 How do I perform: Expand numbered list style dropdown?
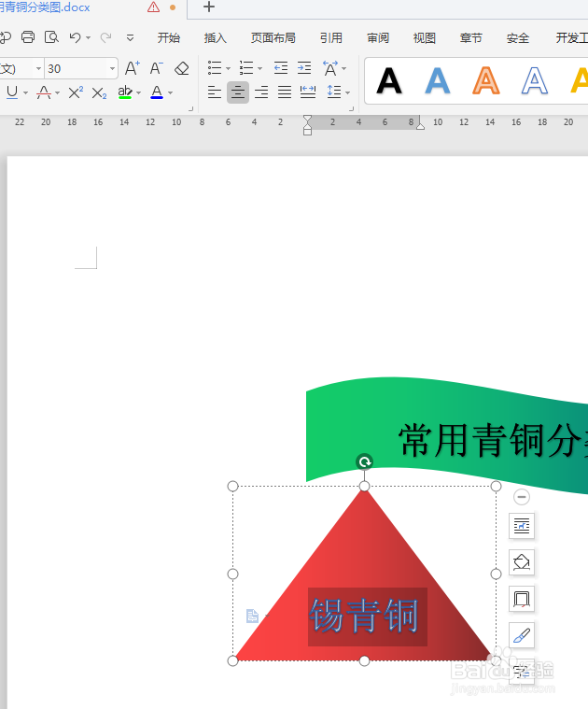(x=259, y=69)
